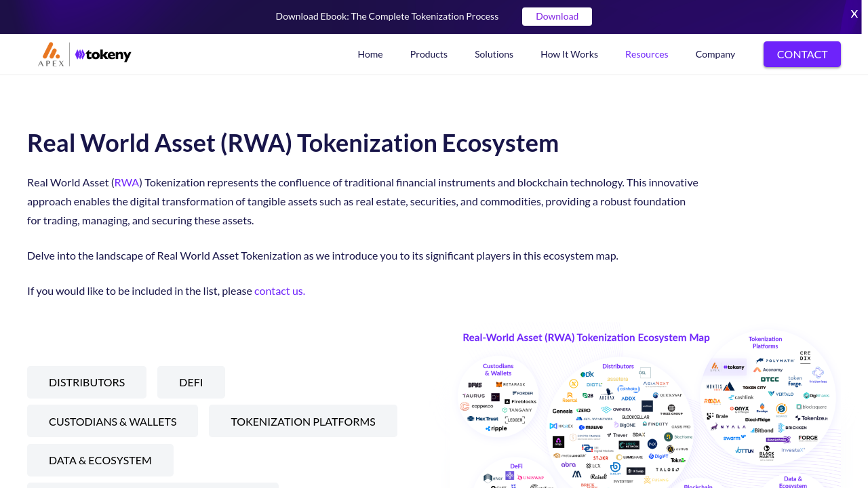Screen dimensions: 868x488
Task: Click Aconomy logo in Tokenization Platforms
Action: [x=768, y=370]
